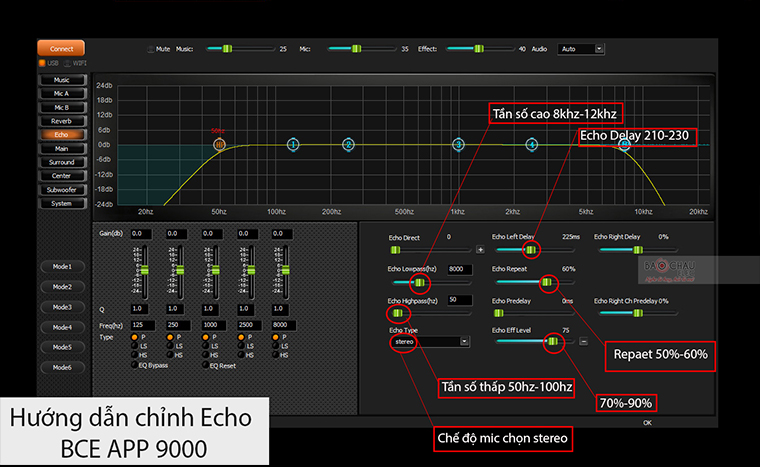Select EQ band node 1 on graph
The width and height of the screenshot is (760, 467).
point(293,145)
